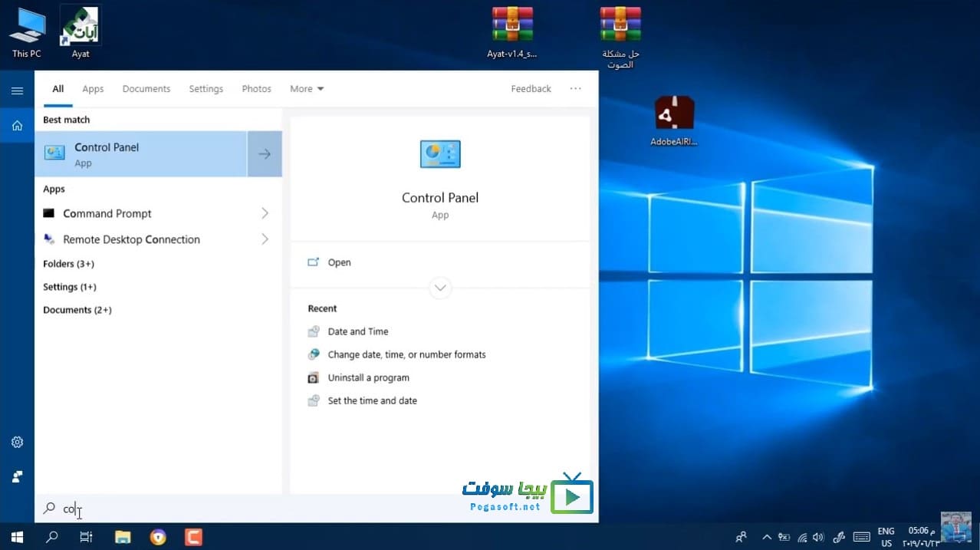The height and width of the screenshot is (550, 980).
Task: Select the Ayat-v1.4 archive on desktop
Action: [512, 33]
